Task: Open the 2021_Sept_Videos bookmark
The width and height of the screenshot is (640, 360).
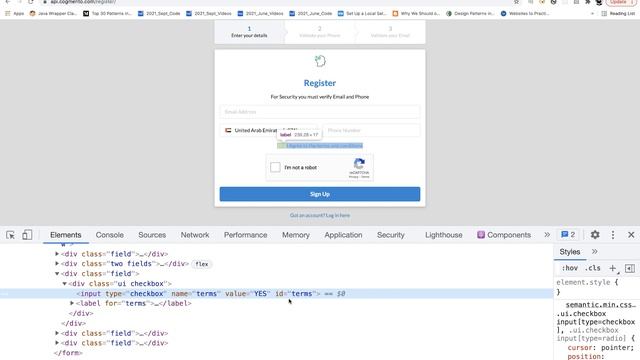Action: click(x=209, y=13)
